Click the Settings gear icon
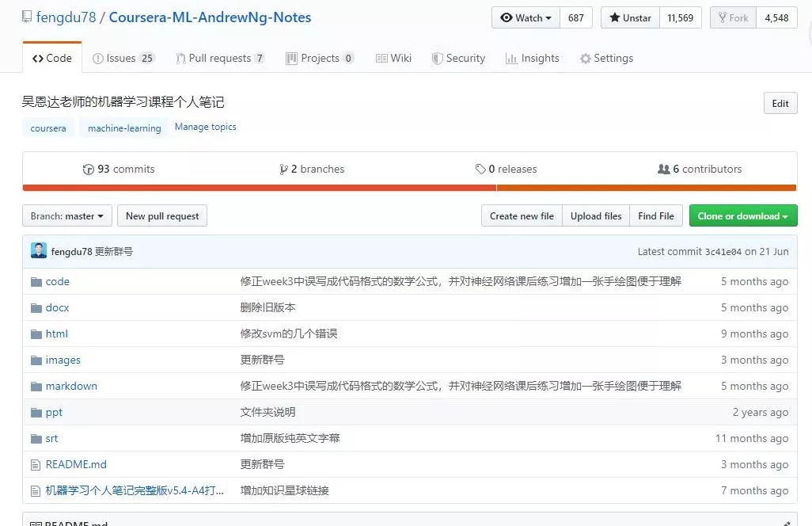The width and height of the screenshot is (812, 526). (x=586, y=59)
